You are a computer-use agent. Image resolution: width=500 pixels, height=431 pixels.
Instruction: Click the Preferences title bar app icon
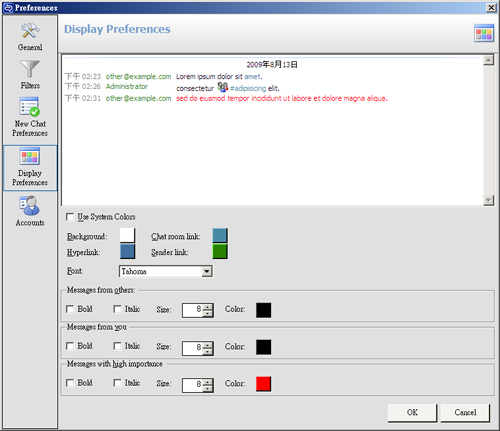8,7
